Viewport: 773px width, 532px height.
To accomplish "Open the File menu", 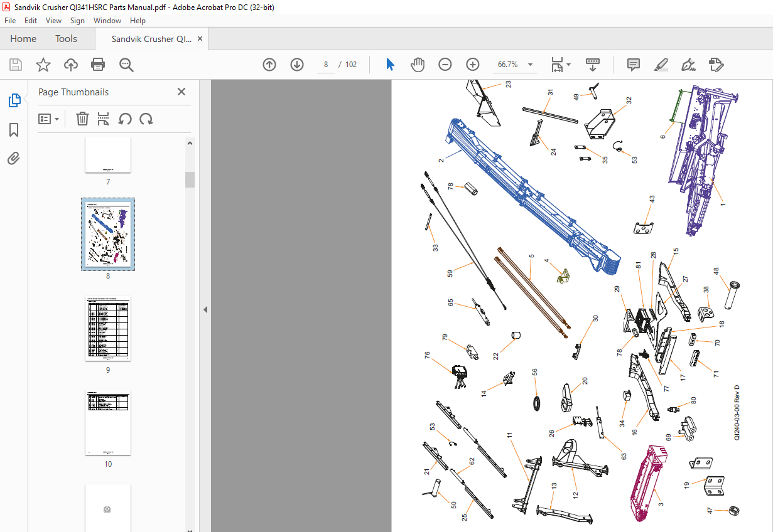I will (10, 21).
